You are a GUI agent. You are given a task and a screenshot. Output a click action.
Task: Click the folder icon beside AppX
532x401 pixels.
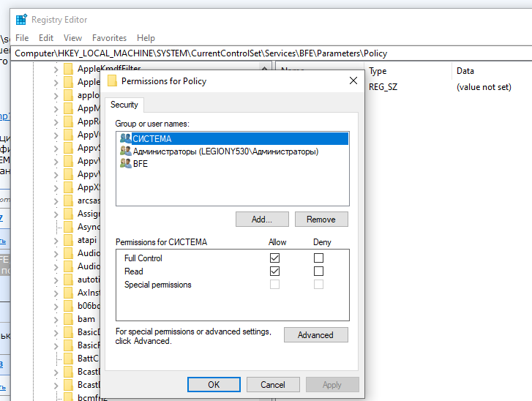(x=69, y=187)
